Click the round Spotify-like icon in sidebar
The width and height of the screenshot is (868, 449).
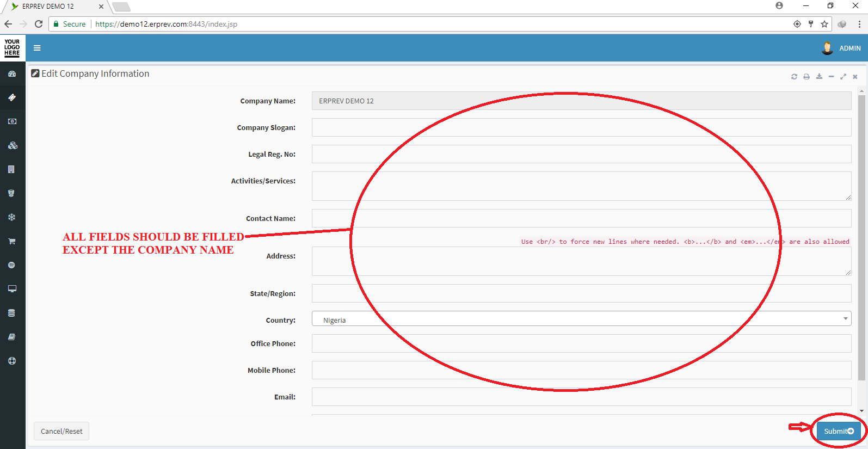click(11, 265)
